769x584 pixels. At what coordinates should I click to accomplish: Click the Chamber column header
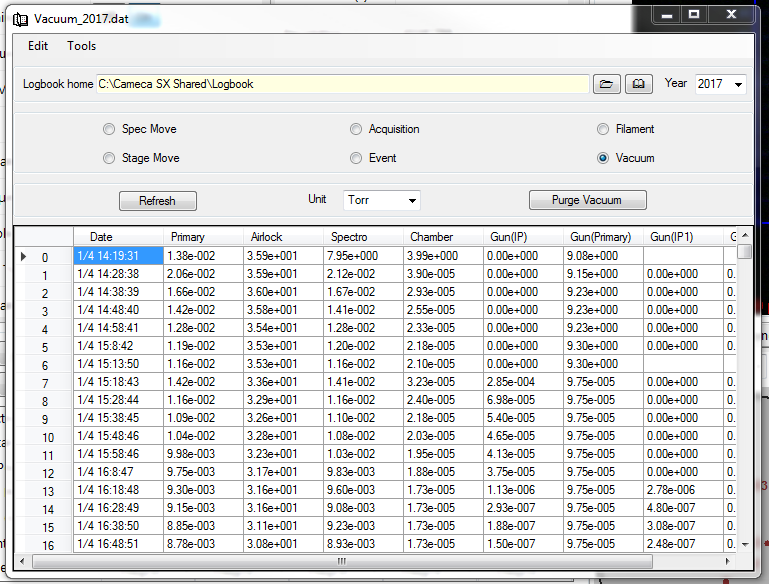click(x=432, y=237)
